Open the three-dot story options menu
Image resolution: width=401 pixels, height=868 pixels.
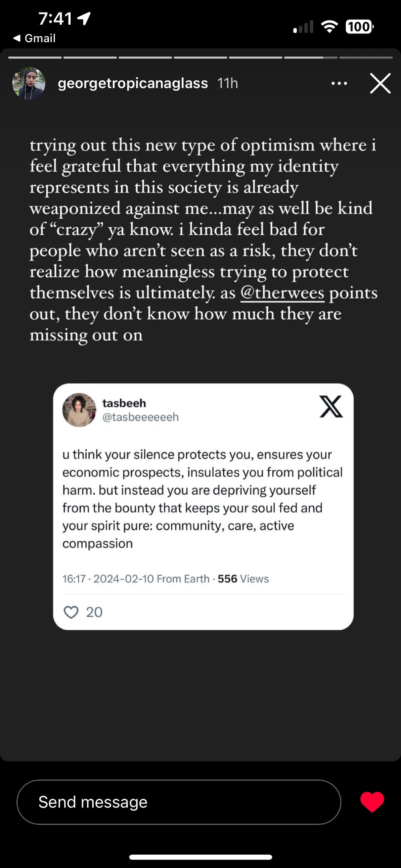[x=339, y=83]
